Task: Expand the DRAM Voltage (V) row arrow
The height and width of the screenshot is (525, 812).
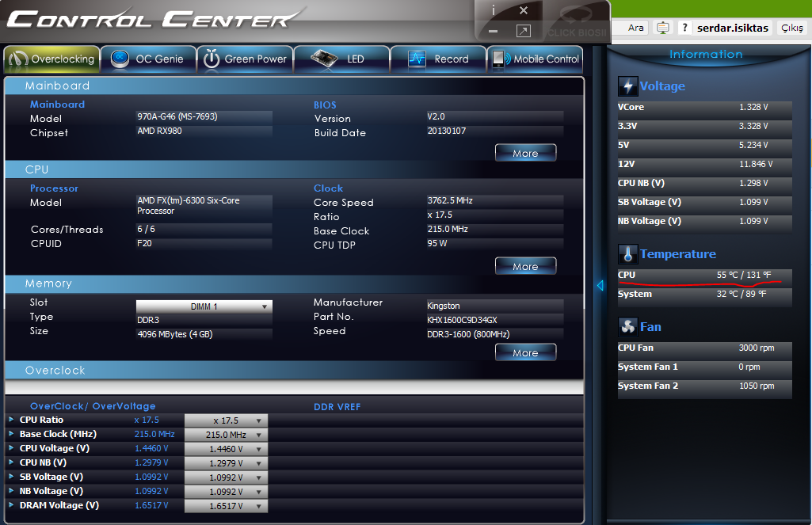Action: pos(11,505)
